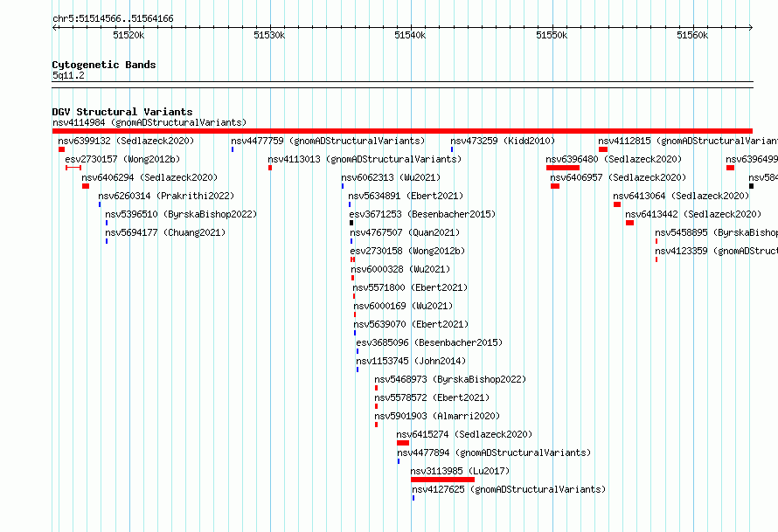Select nsv5639070 (Ebert2021) label
The image size is (778, 532).
[411, 324]
